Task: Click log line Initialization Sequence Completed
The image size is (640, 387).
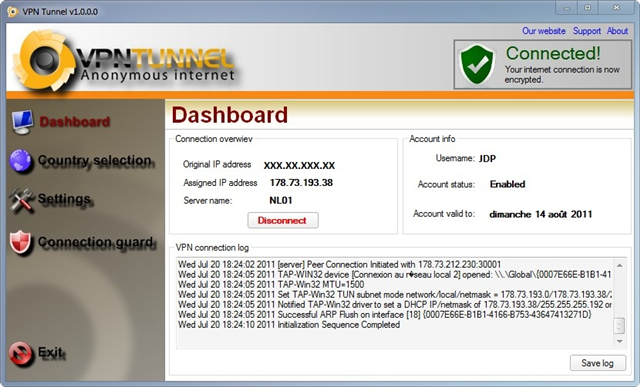Action: [x=289, y=325]
